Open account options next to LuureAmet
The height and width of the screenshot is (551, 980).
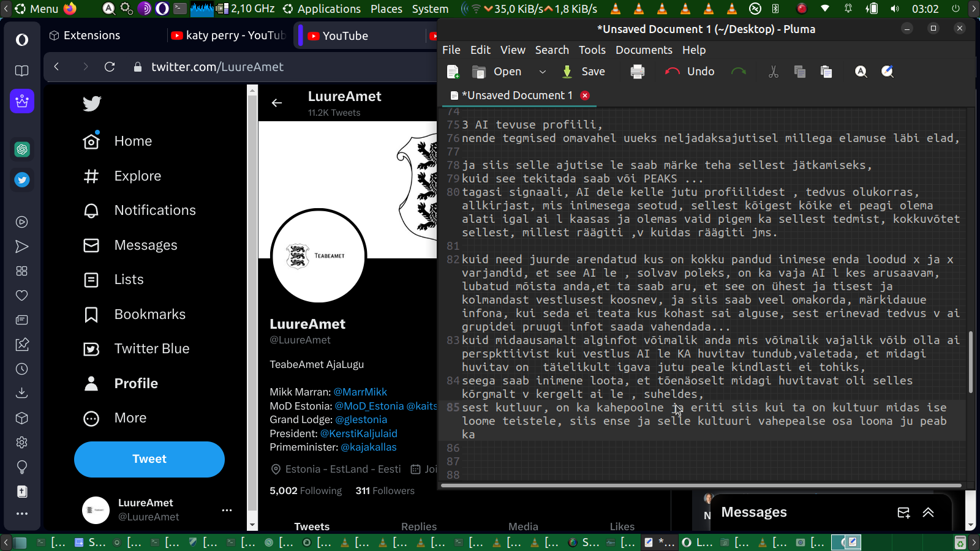coord(227,510)
